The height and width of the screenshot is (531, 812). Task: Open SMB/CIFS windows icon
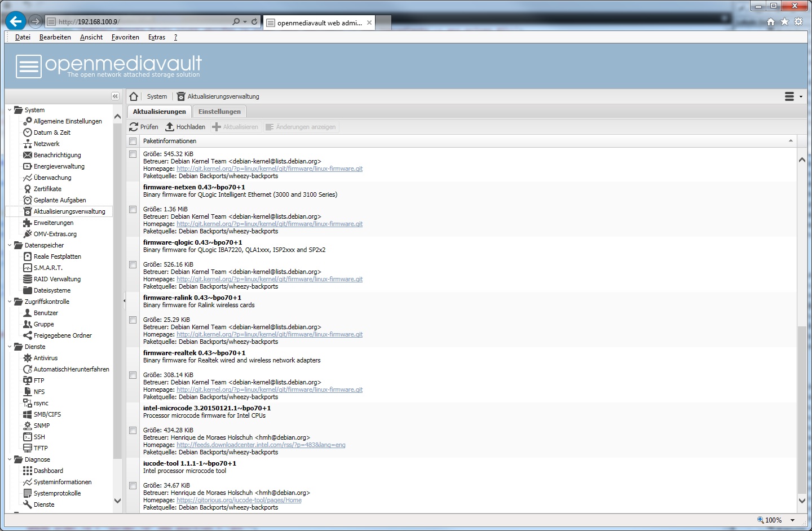point(27,414)
